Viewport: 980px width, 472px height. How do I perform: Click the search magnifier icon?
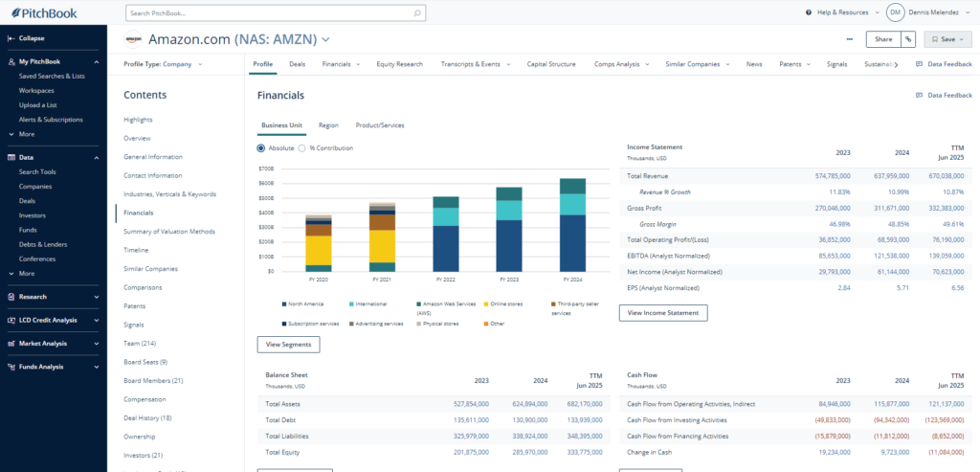click(417, 13)
